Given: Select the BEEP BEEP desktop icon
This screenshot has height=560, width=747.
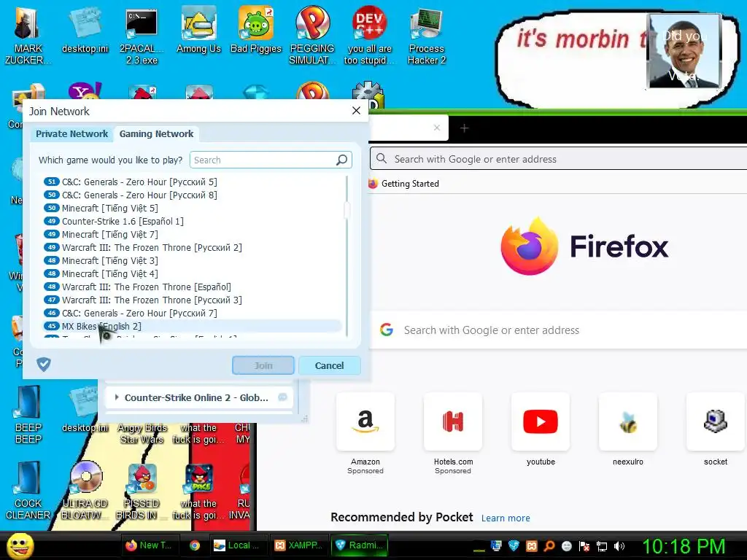Looking at the screenshot, I should [x=28, y=415].
